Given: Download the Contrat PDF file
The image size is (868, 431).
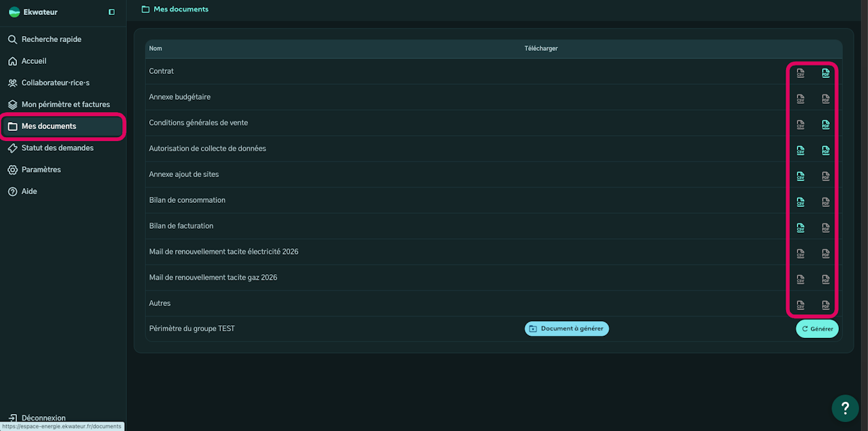Looking at the screenshot, I should pos(825,73).
